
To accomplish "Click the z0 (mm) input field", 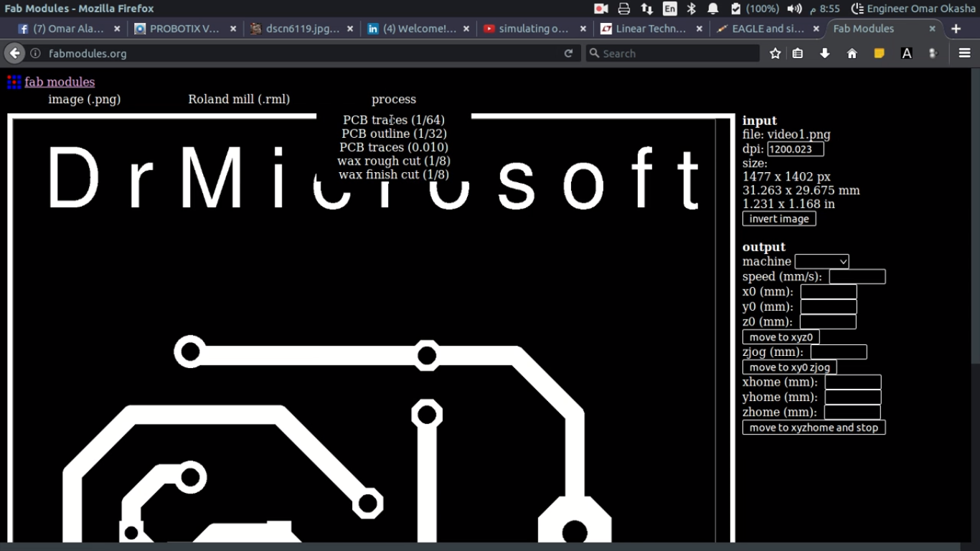I will coord(828,322).
